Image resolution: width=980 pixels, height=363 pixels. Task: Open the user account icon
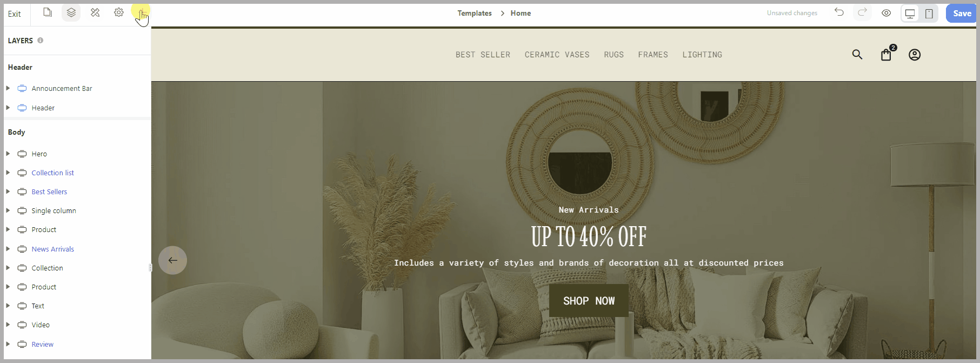(x=915, y=55)
